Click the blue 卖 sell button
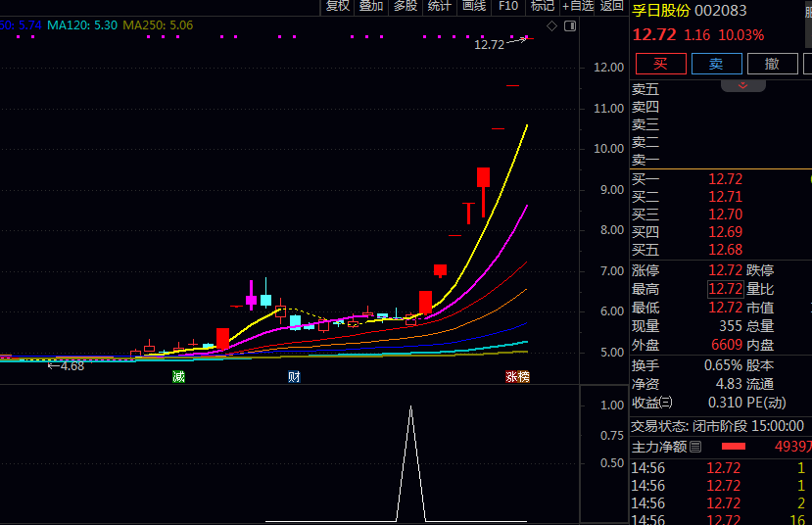 [x=716, y=64]
